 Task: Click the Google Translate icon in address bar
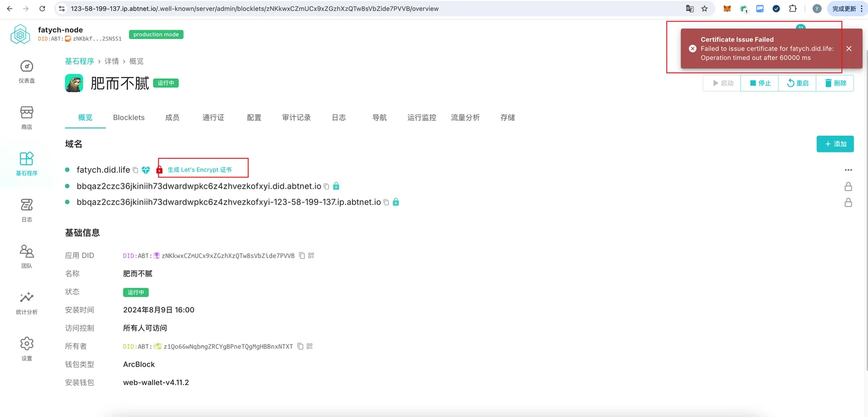point(690,9)
